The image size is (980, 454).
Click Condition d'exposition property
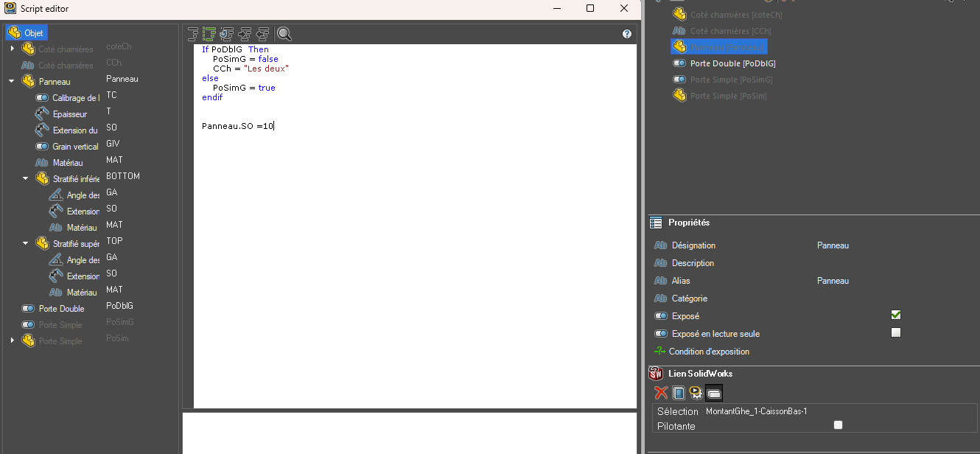(709, 352)
